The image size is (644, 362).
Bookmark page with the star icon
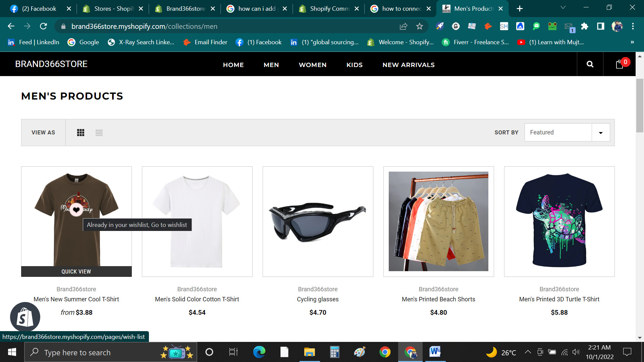(x=420, y=26)
